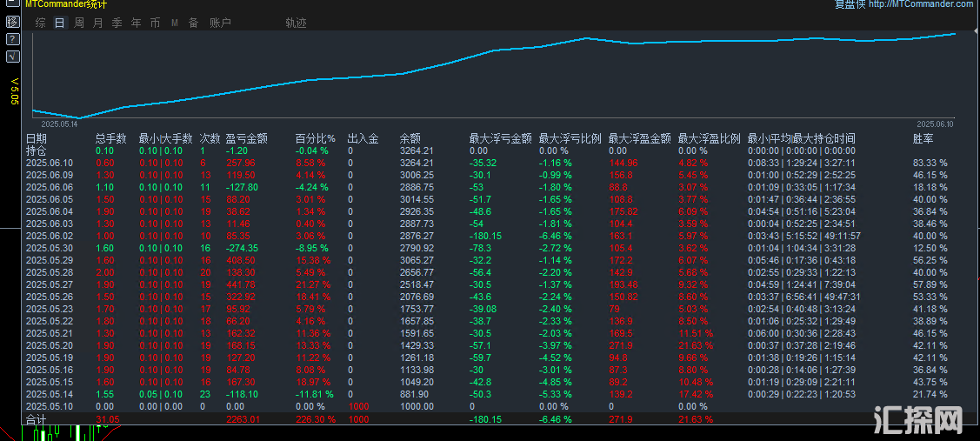Select the 2025.05.27 date row
The height and width of the screenshot is (441, 980).
point(50,284)
